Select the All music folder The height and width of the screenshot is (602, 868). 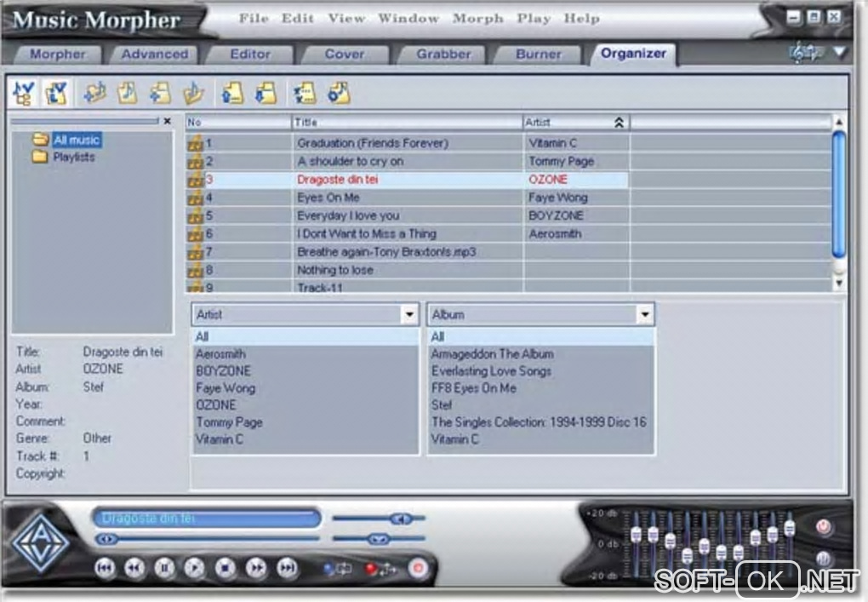pyautogui.click(x=77, y=140)
